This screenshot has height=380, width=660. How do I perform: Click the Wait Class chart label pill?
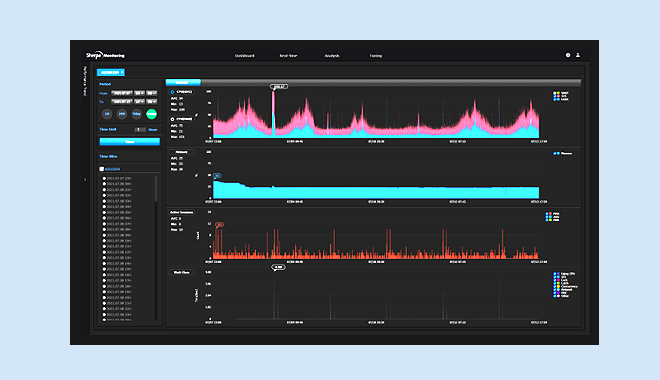coord(181,272)
